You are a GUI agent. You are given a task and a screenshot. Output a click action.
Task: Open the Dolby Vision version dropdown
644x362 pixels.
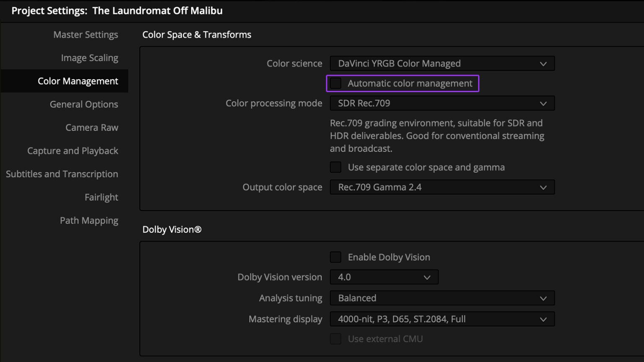(384, 277)
